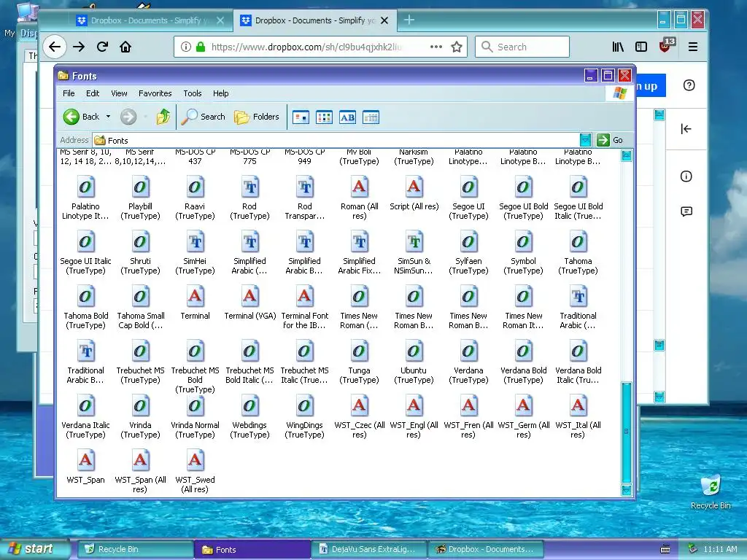Click the Go button beside Address bar

click(611, 140)
